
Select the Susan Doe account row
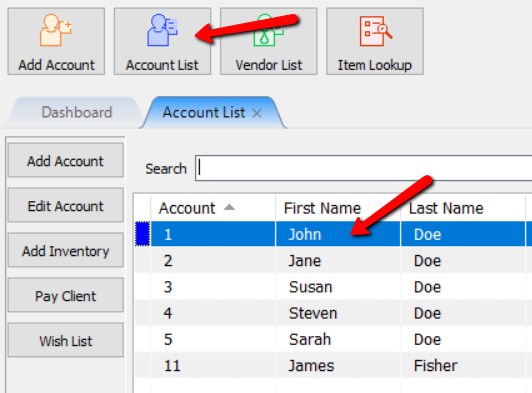(334, 286)
